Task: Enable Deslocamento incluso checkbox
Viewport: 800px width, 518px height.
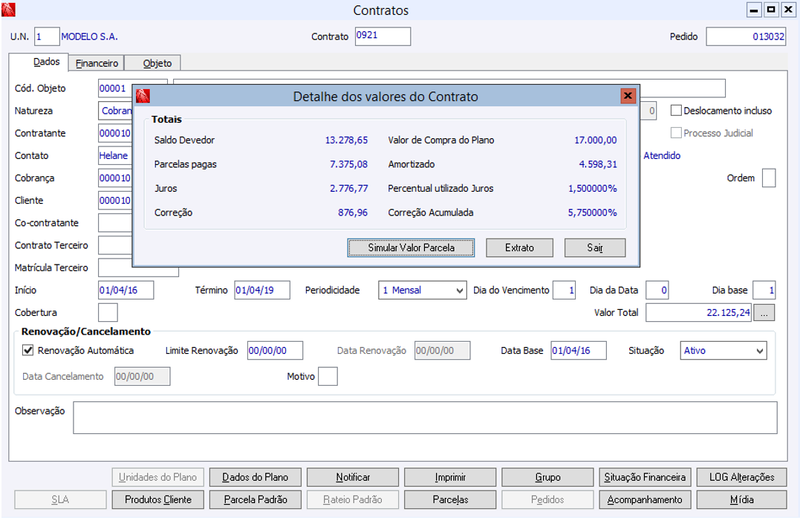Action: [x=676, y=111]
